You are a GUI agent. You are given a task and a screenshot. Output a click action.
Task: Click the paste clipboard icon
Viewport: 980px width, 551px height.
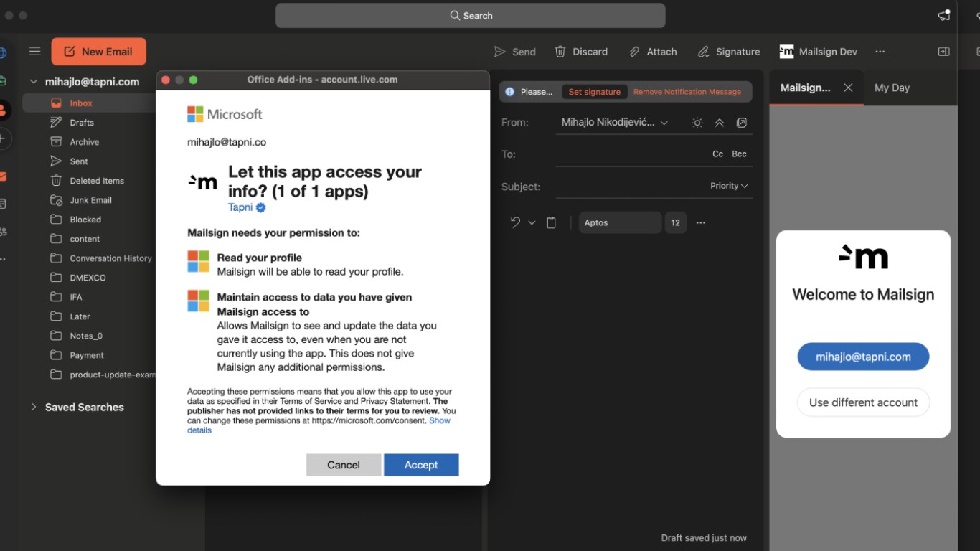coord(551,222)
